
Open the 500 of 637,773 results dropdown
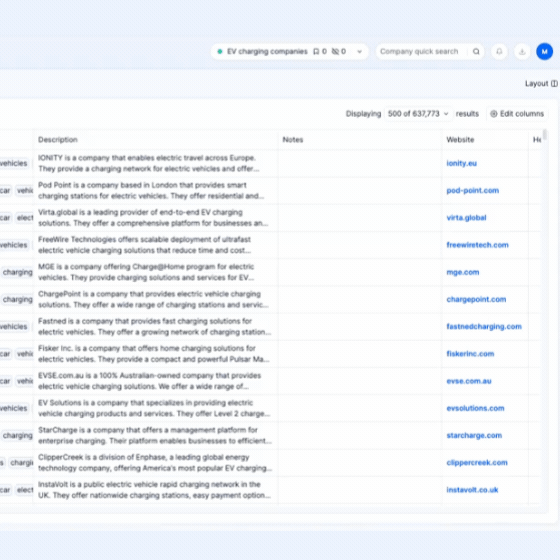418,114
